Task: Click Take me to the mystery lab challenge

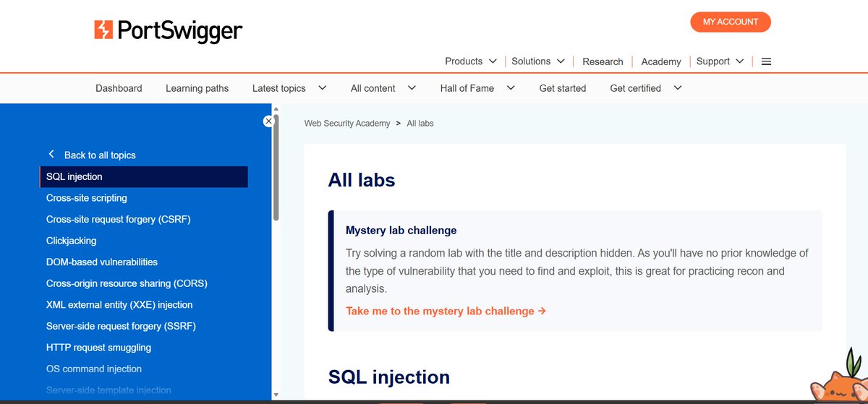Action: [x=446, y=311]
